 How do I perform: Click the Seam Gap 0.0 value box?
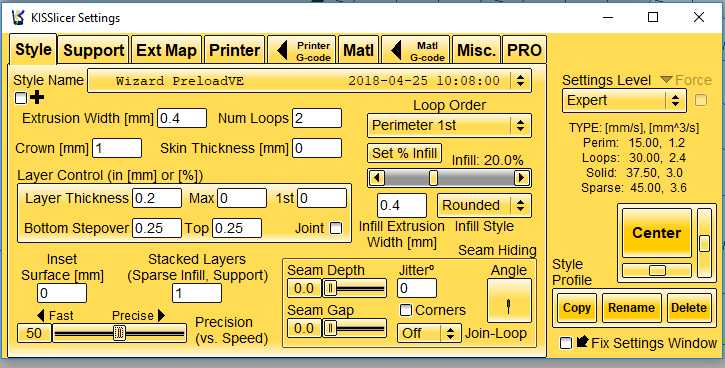tap(304, 329)
